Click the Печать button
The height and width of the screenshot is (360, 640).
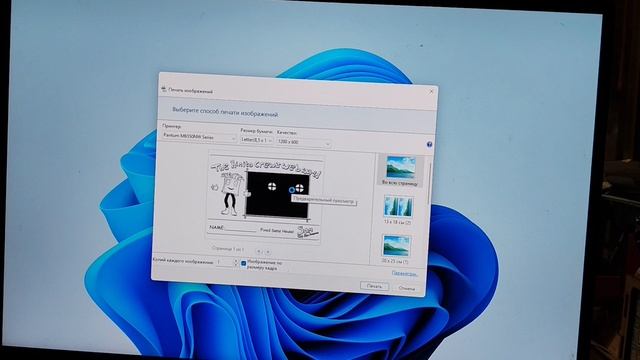pyautogui.click(x=374, y=286)
